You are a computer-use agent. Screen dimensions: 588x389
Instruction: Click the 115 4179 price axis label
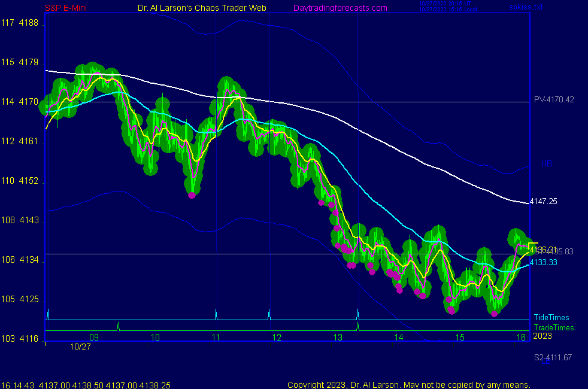(x=20, y=62)
